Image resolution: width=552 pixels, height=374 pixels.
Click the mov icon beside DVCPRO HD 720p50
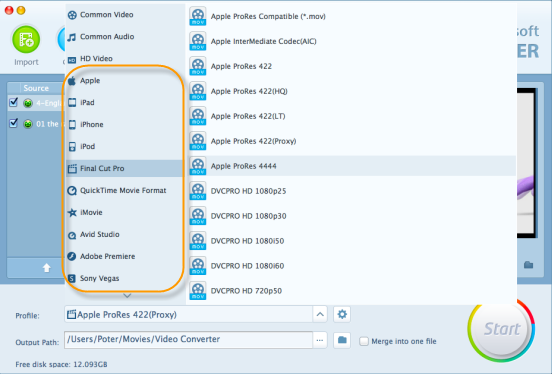point(197,291)
